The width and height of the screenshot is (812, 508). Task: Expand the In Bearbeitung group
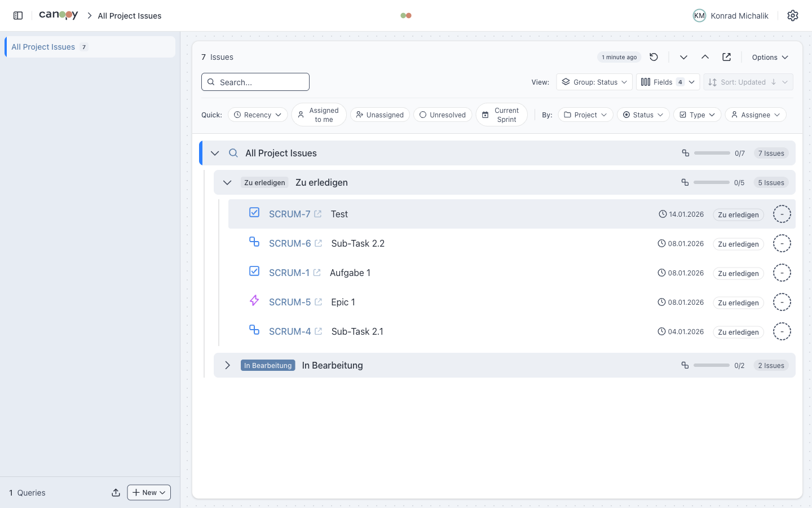227,365
